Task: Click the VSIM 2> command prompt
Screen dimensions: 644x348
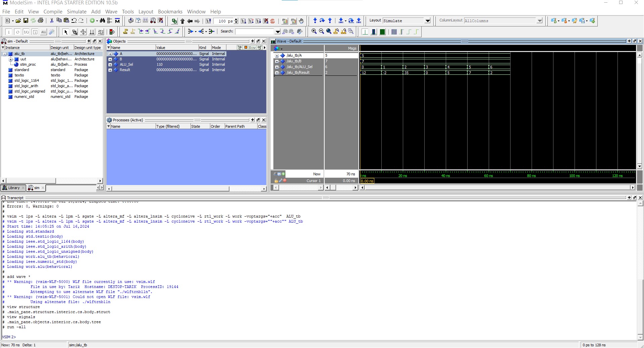Action: (x=9, y=337)
